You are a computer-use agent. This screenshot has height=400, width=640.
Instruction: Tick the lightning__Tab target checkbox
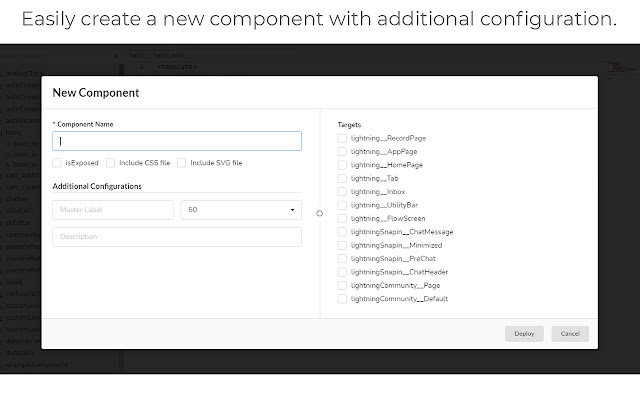(343, 178)
